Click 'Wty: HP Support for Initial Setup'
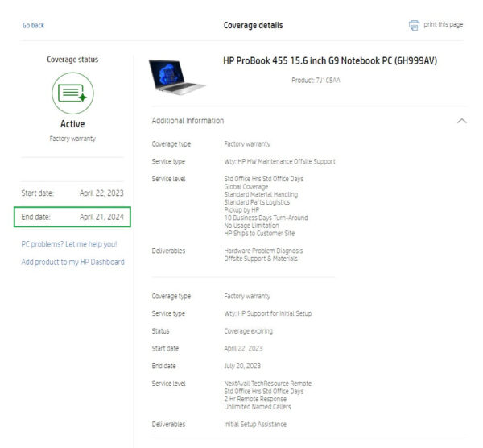 coord(268,313)
